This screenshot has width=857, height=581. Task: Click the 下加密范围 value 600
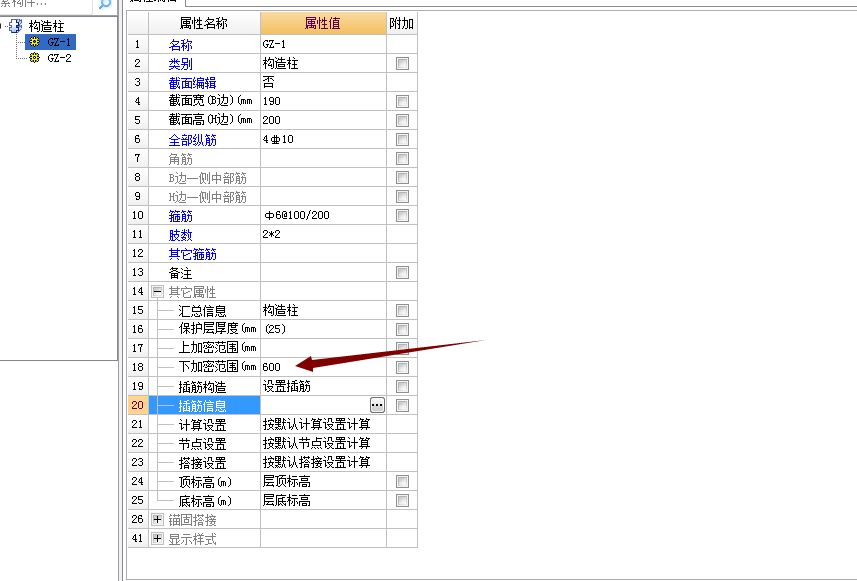[323, 367]
